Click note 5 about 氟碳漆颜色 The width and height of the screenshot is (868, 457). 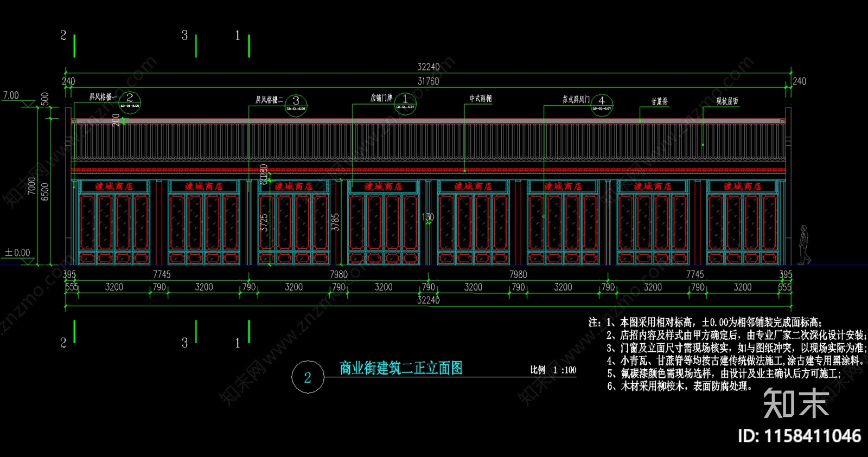(x=724, y=374)
